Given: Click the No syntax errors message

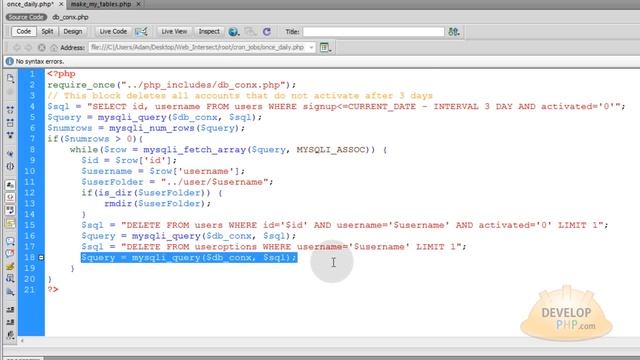Looking at the screenshot, I should coord(40,62).
